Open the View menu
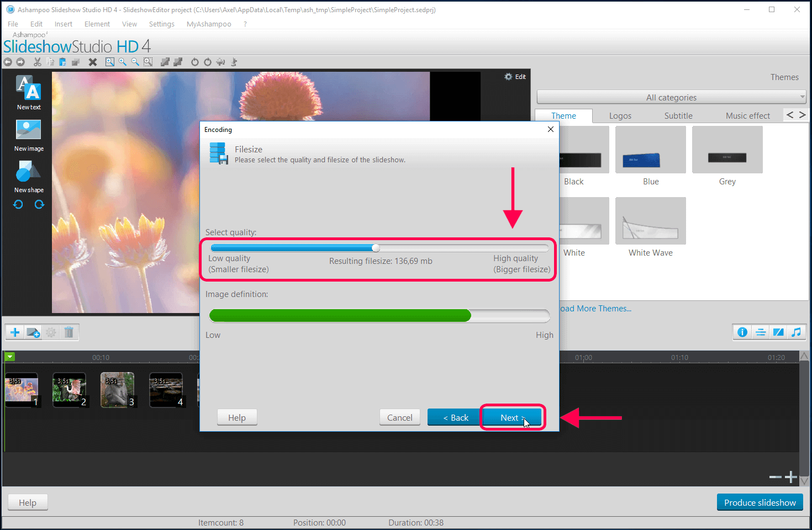812x530 pixels. point(129,24)
